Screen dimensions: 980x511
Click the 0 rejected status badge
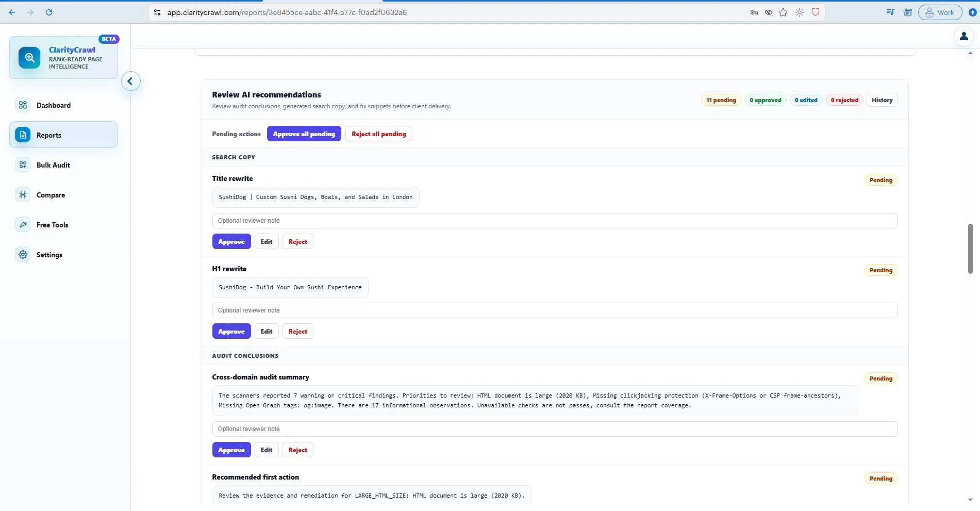pos(844,100)
